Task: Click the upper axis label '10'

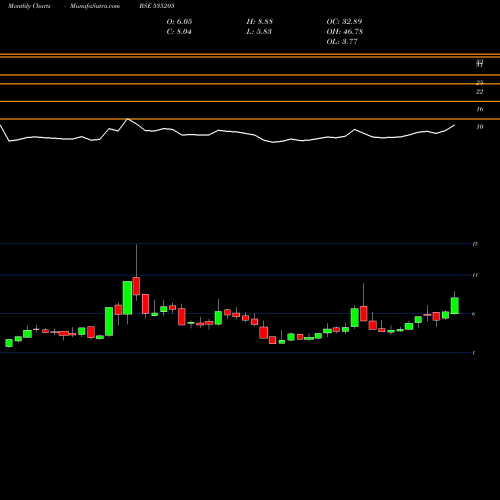Action: point(480,127)
